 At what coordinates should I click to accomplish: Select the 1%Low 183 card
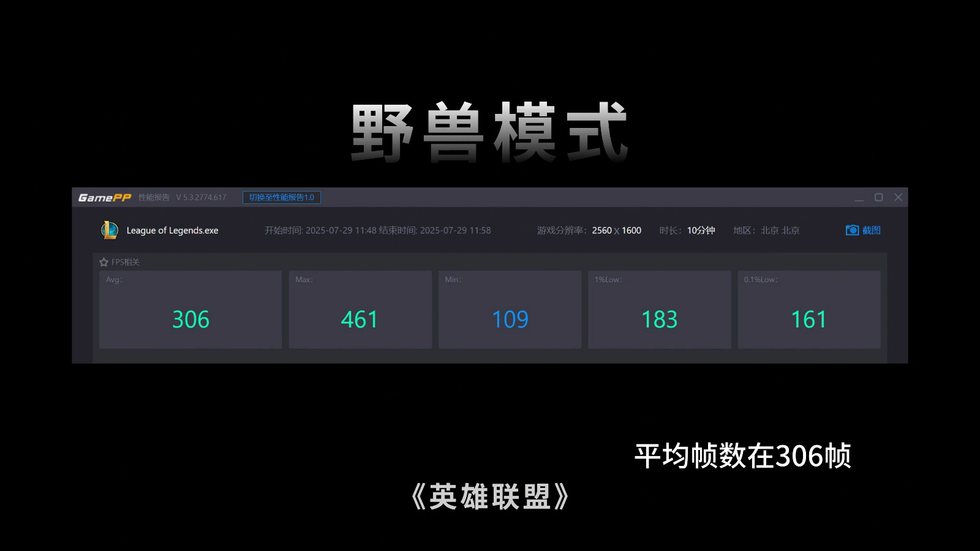point(660,310)
